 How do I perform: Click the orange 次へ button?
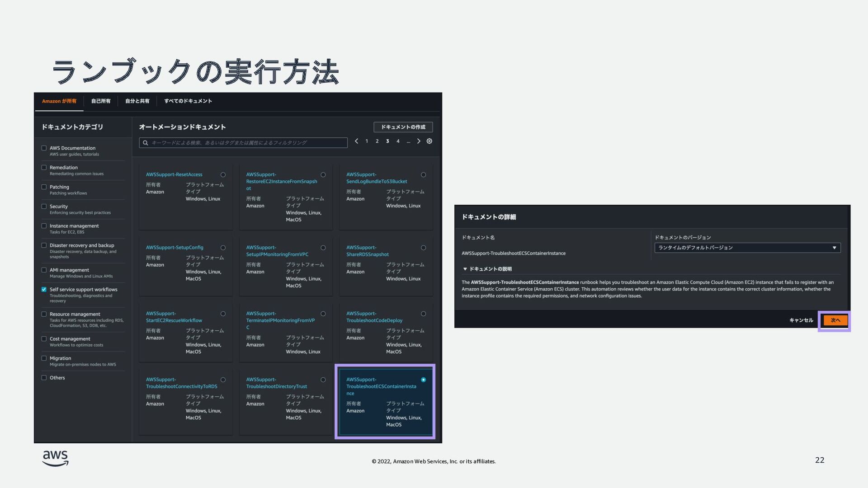(x=835, y=320)
